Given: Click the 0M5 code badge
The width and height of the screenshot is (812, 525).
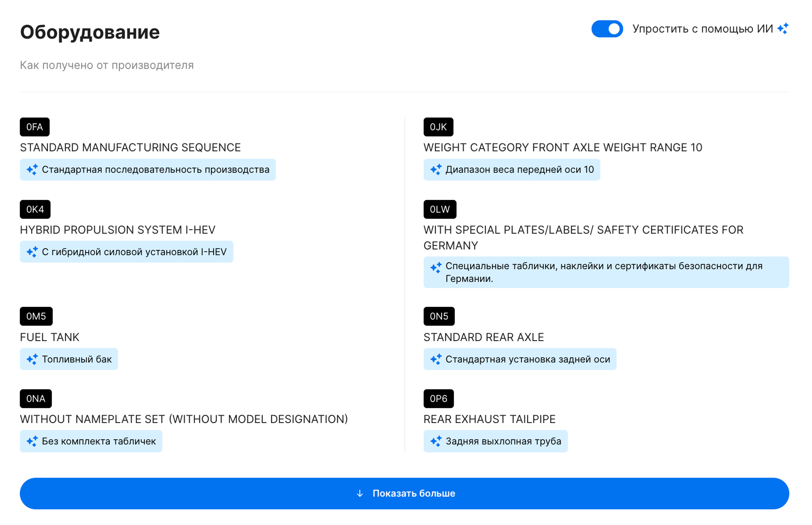Looking at the screenshot, I should pos(36,316).
